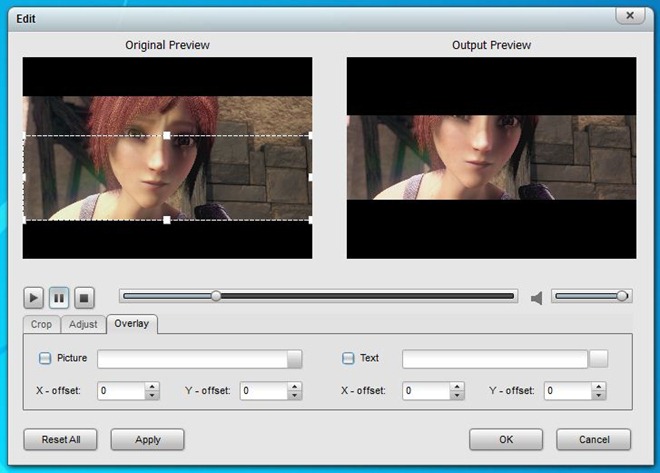
Task: Click the Cancel button
Action: point(593,440)
